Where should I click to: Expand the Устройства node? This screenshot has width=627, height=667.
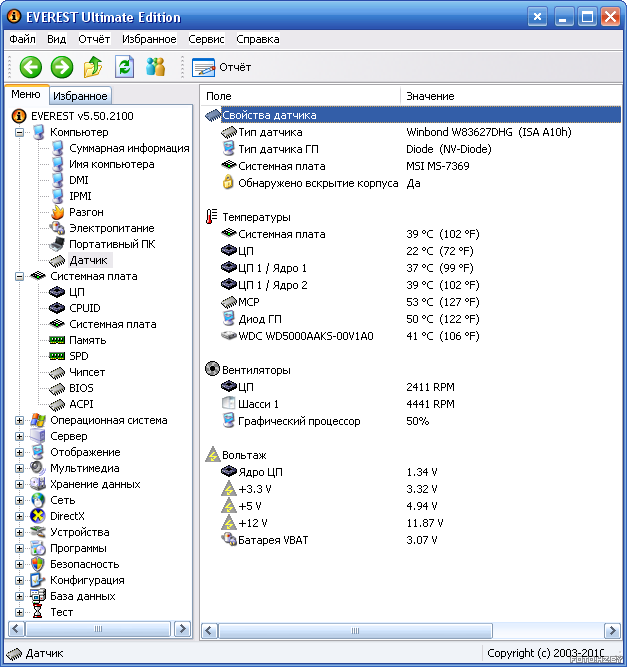click(19, 533)
